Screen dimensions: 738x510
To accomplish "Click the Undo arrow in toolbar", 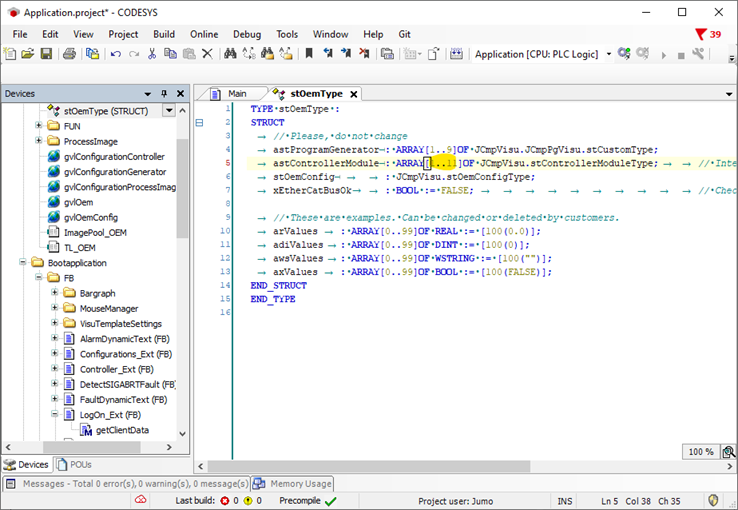I will (116, 54).
